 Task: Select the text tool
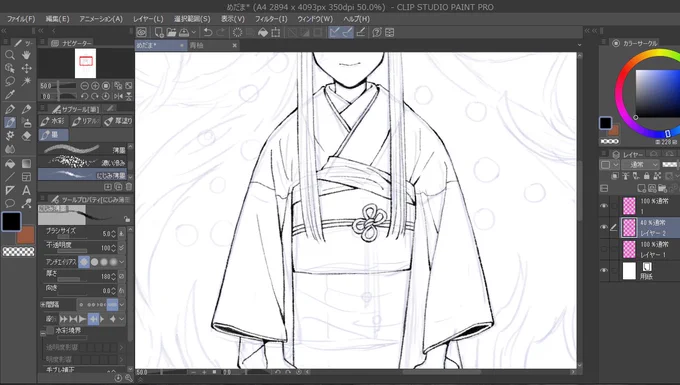tap(26, 190)
